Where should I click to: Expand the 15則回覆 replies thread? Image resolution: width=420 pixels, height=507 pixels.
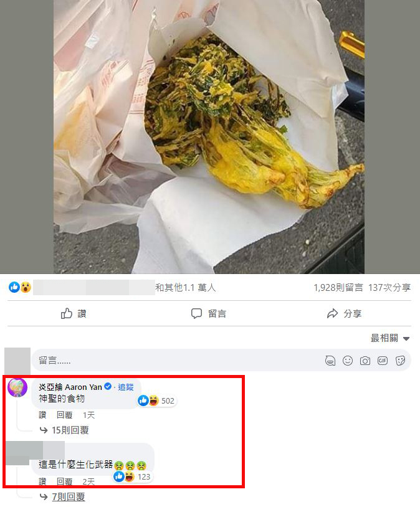coord(70,430)
